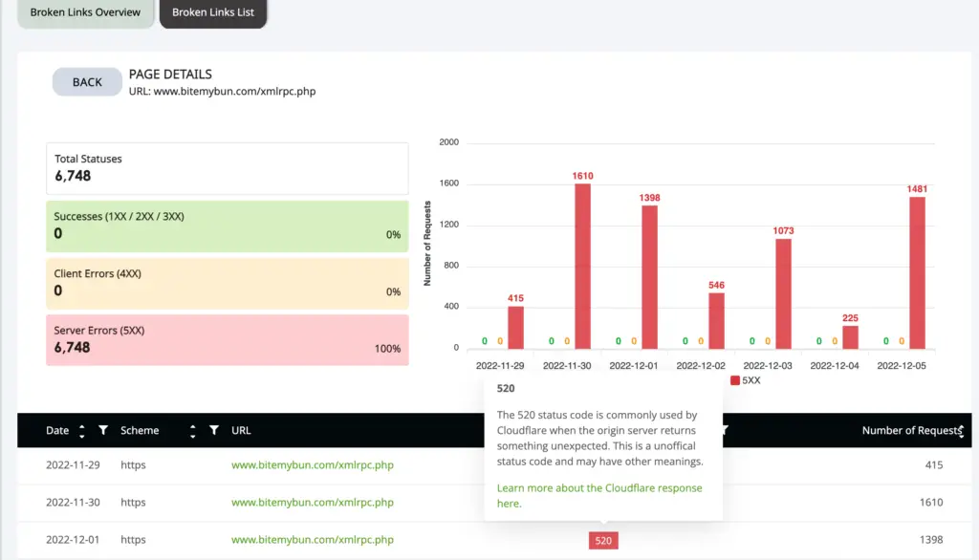The image size is (979, 560).
Task: Open the Scheme column filter funnel
Action: pyautogui.click(x=214, y=430)
